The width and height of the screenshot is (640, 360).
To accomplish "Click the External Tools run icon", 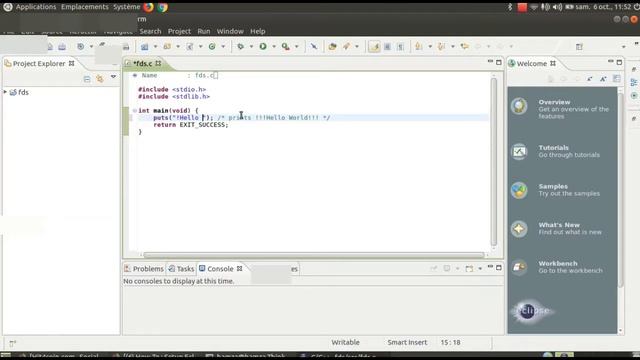I will [x=286, y=47].
